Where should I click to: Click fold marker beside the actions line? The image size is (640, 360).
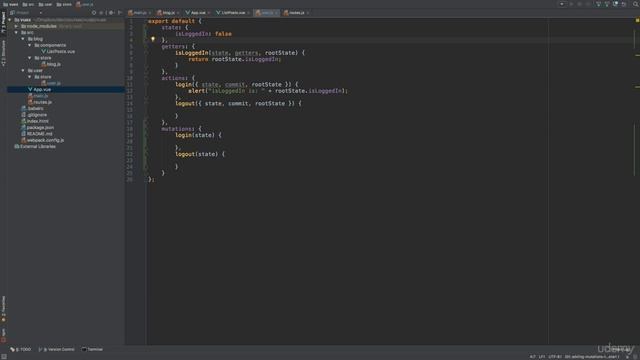tap(146, 78)
